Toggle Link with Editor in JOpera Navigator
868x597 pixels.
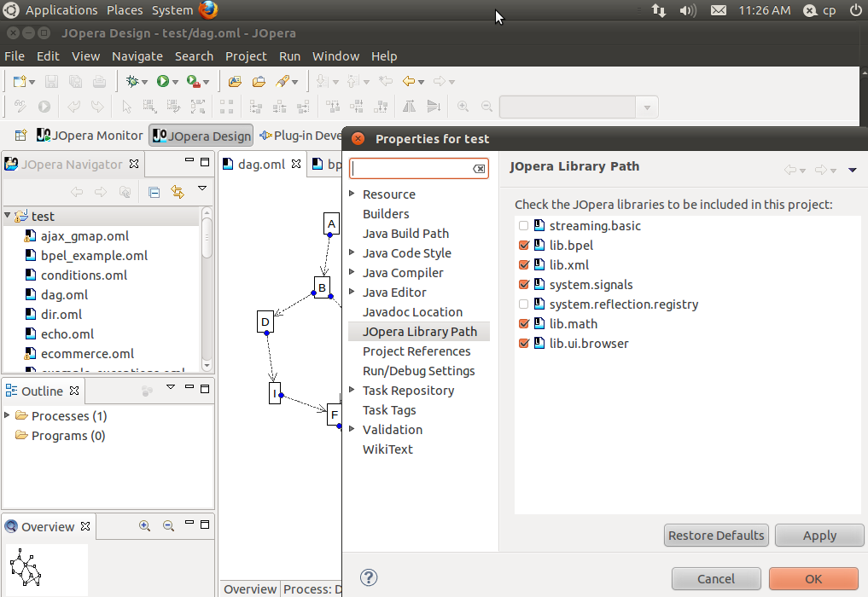pyautogui.click(x=178, y=192)
